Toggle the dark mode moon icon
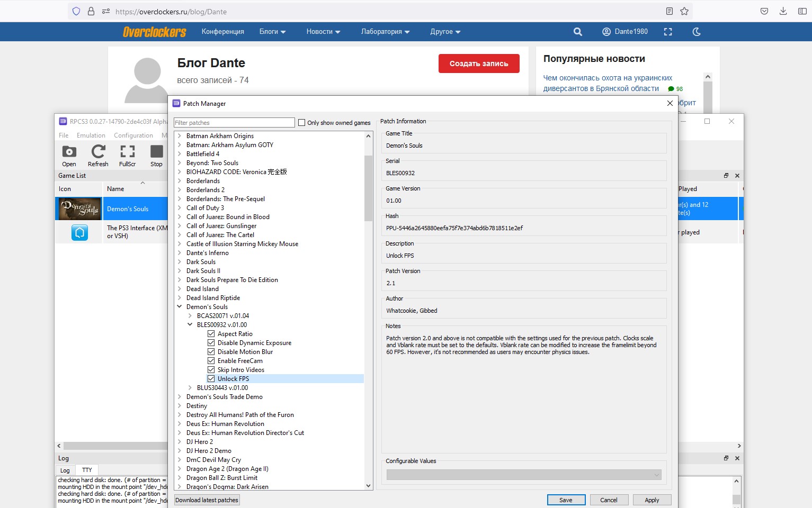The image size is (812, 508). [x=697, y=32]
